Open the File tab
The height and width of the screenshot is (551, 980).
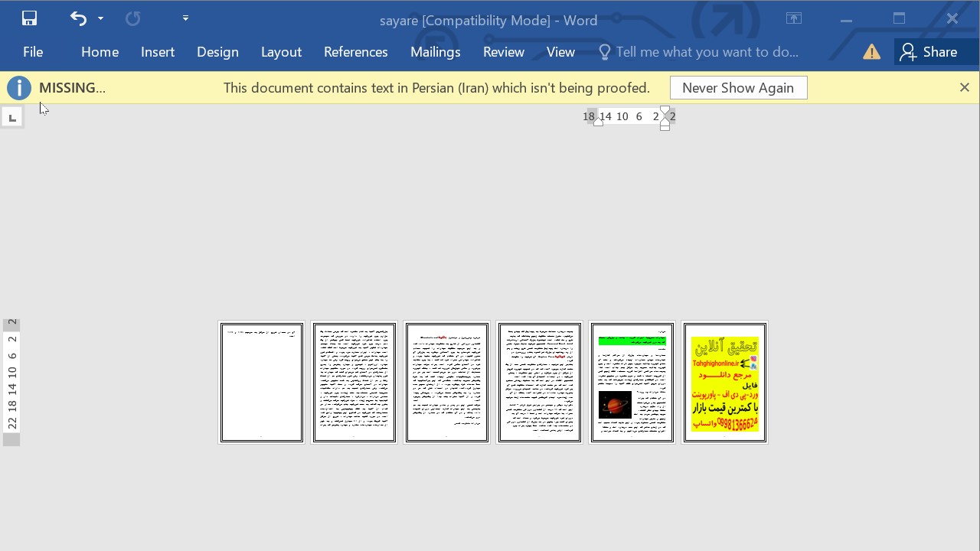click(x=33, y=52)
